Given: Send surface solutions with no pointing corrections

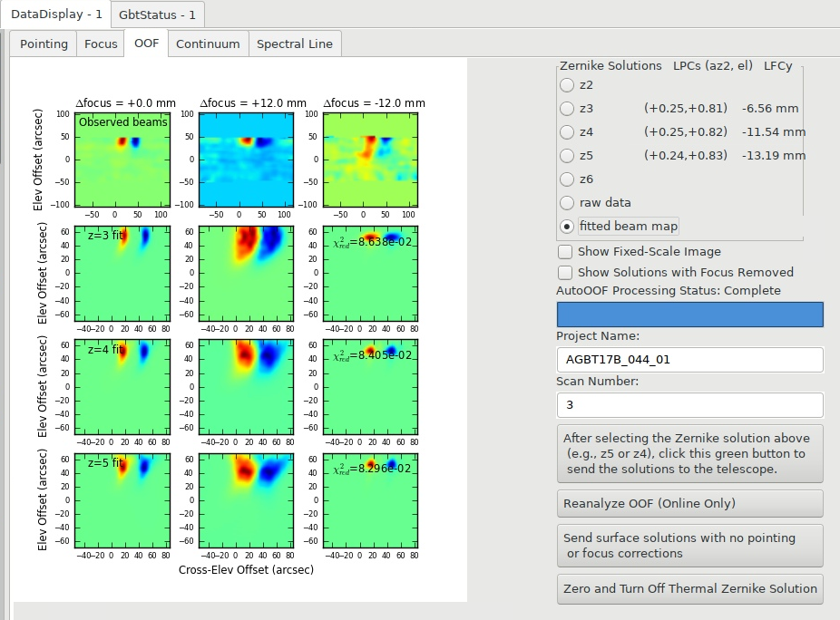Looking at the screenshot, I should click(x=690, y=546).
